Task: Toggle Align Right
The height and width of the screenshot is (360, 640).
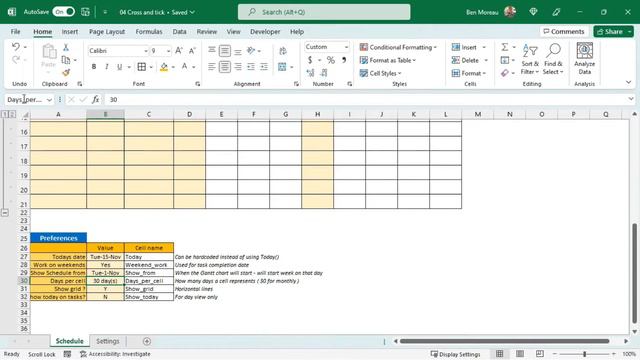Action: click(238, 67)
